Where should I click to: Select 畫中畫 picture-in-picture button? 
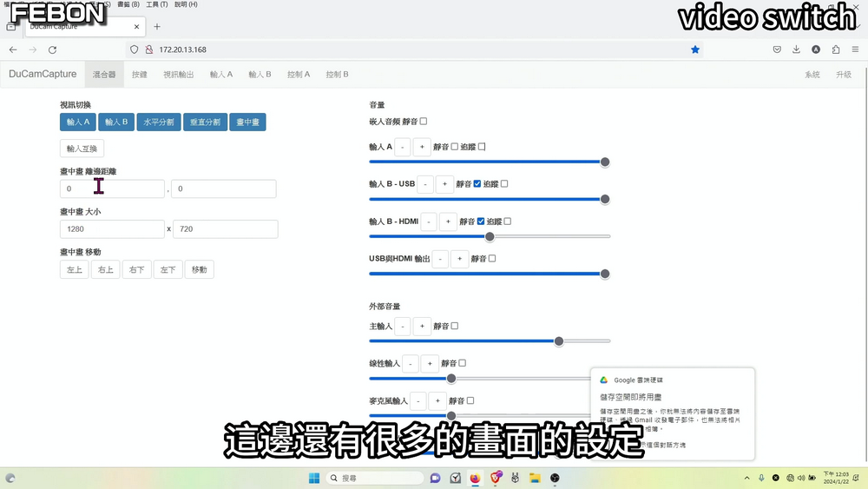247,122
